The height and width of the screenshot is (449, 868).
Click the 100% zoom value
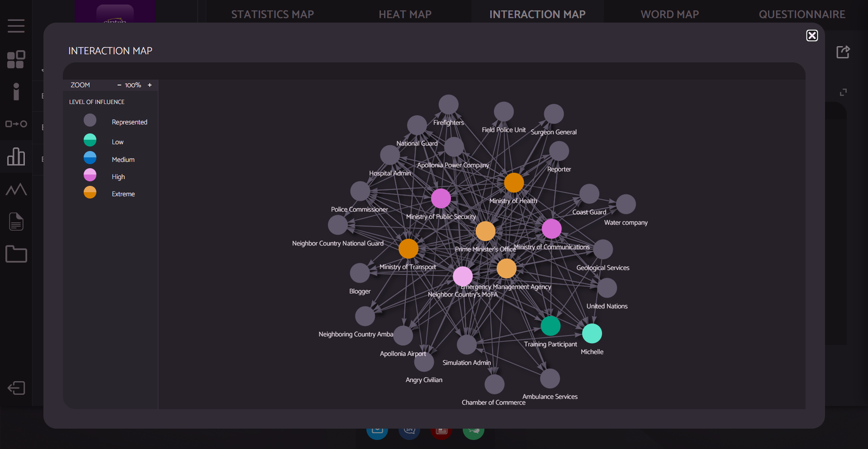coord(133,85)
